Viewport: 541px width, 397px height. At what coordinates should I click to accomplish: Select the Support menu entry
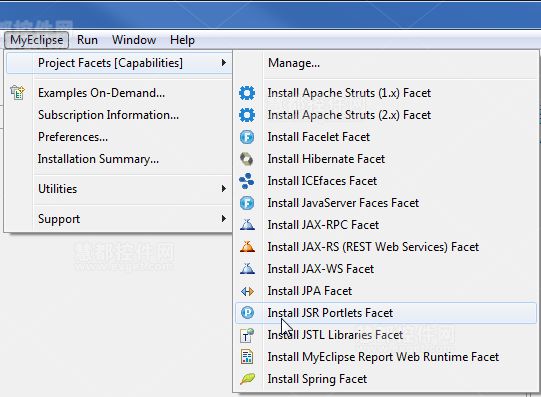pyautogui.click(x=119, y=219)
